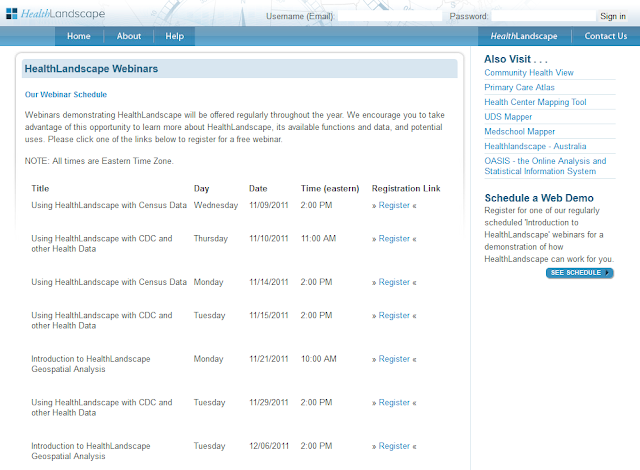This screenshot has width=640, height=470.
Task: Register for 12/06/2011 Geospatial Analysis webinar
Action: click(394, 446)
